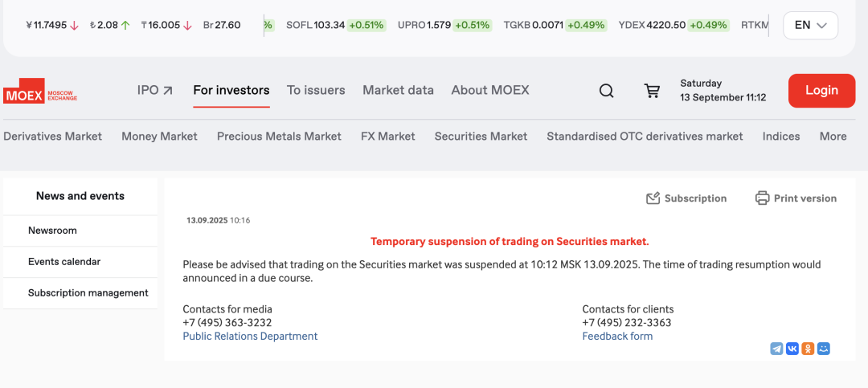Open the IPO external link
The image size is (868, 388).
click(155, 90)
